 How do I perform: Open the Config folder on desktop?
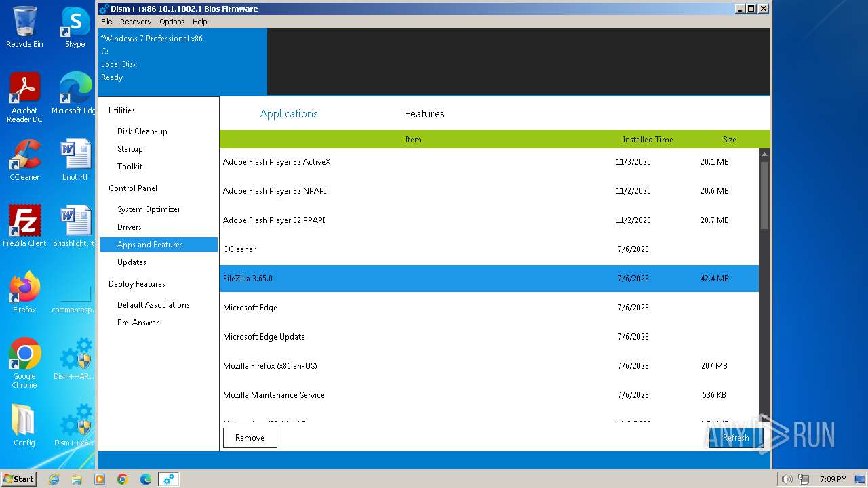(24, 425)
